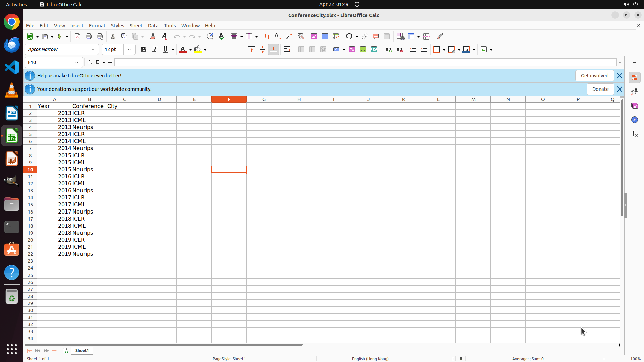The width and height of the screenshot is (644, 362).
Task: Click the Clone Formatting paintbrush
Action: coord(153,36)
